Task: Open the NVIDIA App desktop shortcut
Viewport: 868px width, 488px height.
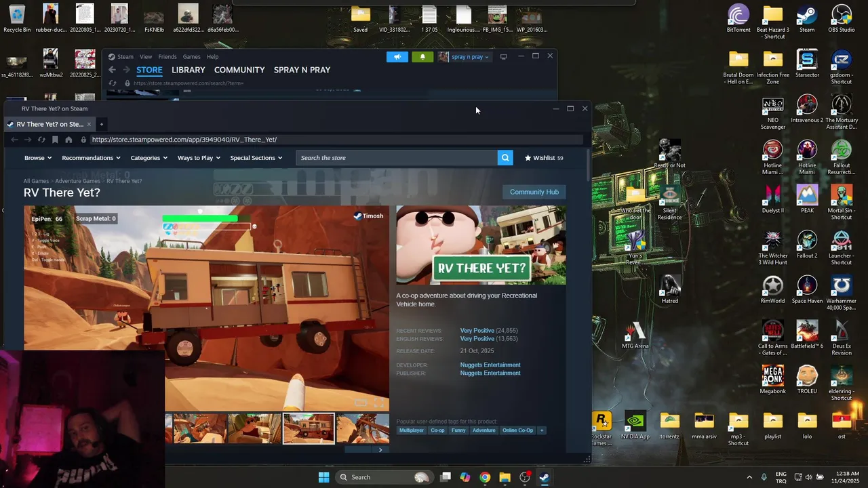Action: pos(635,425)
